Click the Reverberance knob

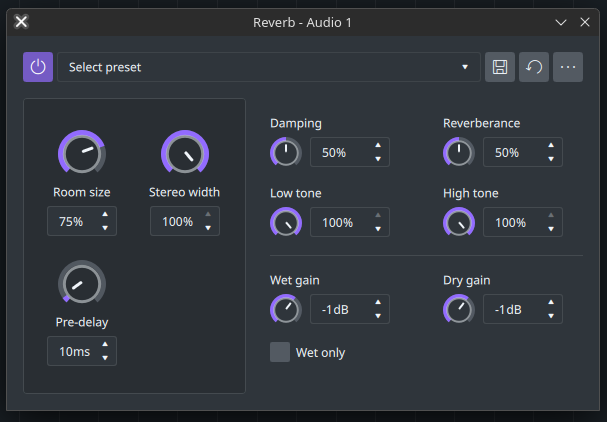(459, 152)
